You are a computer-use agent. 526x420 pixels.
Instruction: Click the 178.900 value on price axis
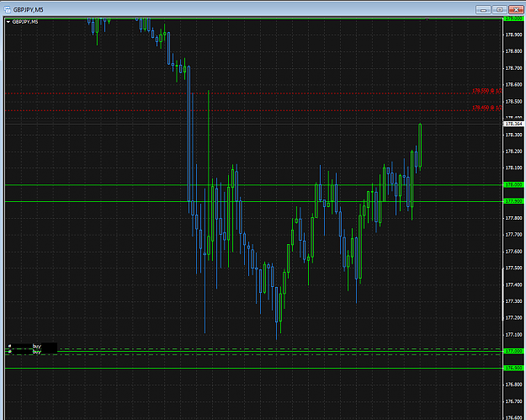pyautogui.click(x=513, y=35)
